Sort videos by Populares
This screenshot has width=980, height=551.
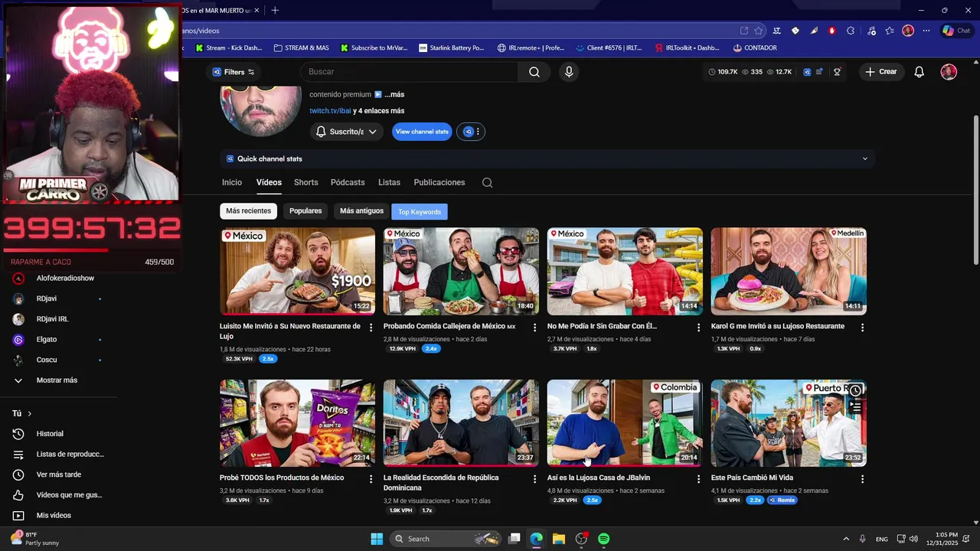305,211
